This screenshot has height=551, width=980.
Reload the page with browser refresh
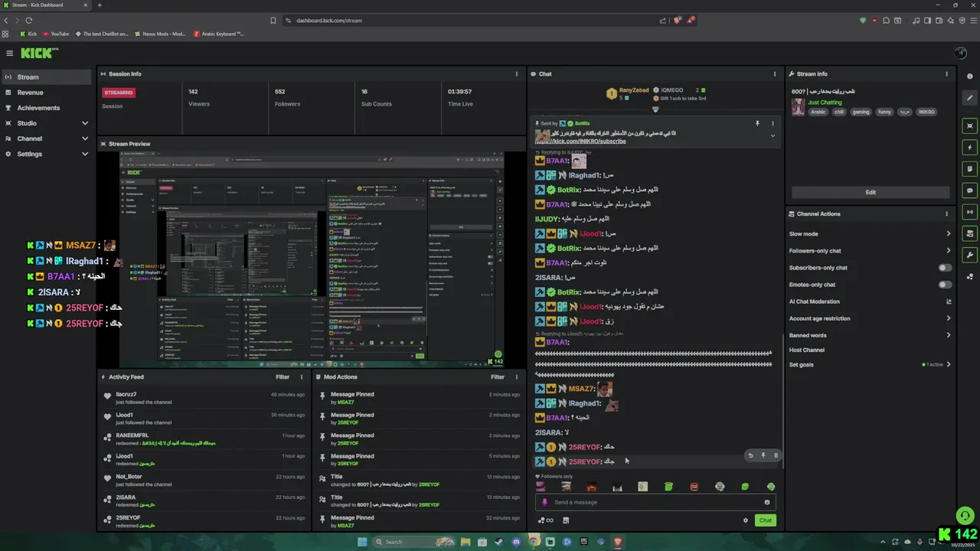tap(29, 21)
